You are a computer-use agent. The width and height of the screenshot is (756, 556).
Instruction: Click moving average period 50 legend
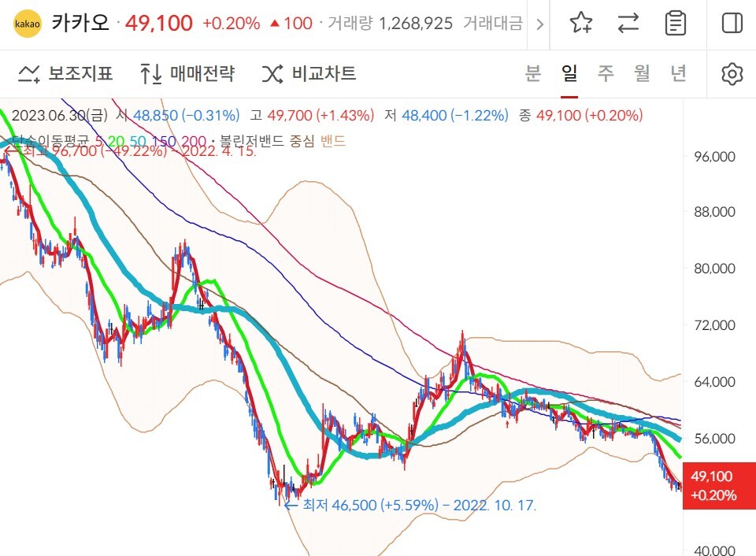(x=138, y=141)
